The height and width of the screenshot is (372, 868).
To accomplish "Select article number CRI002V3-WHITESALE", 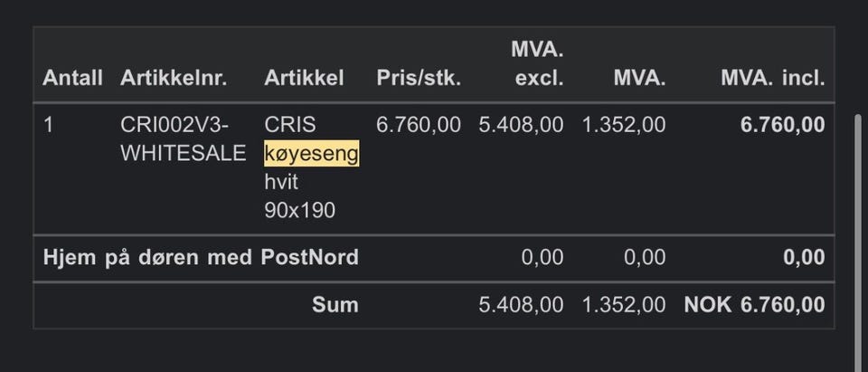I will pos(183,139).
